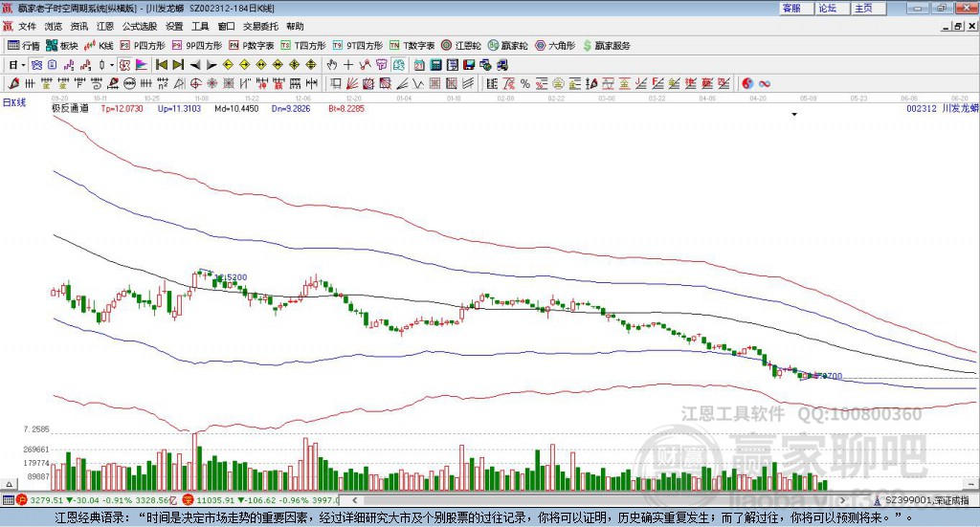Select the red fan lines tool
Screen dimensions: 980x527
(352, 83)
